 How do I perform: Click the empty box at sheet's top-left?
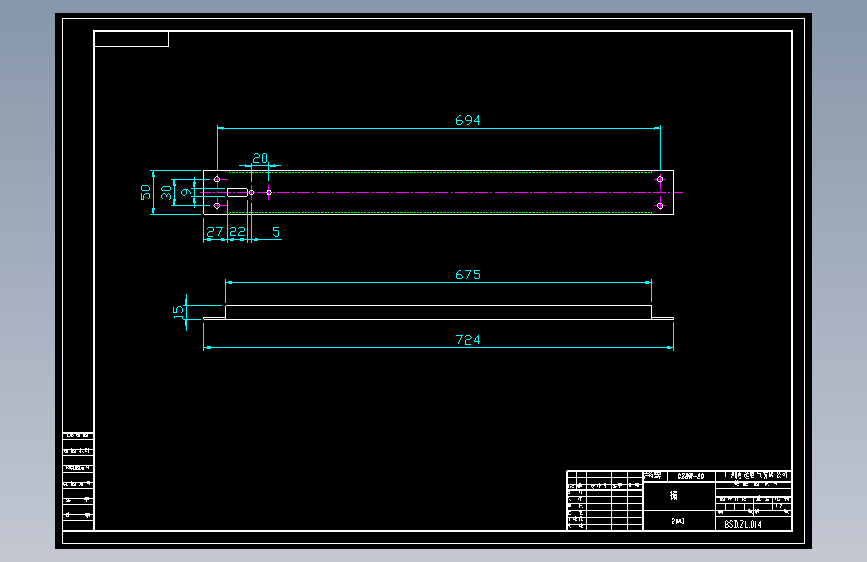coord(132,39)
